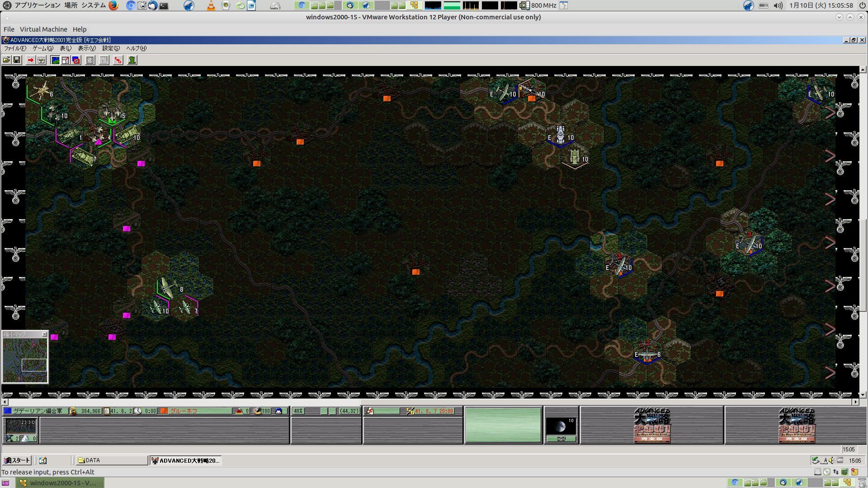Click the 40% zoom level indicator
The image size is (868, 488).
click(299, 411)
